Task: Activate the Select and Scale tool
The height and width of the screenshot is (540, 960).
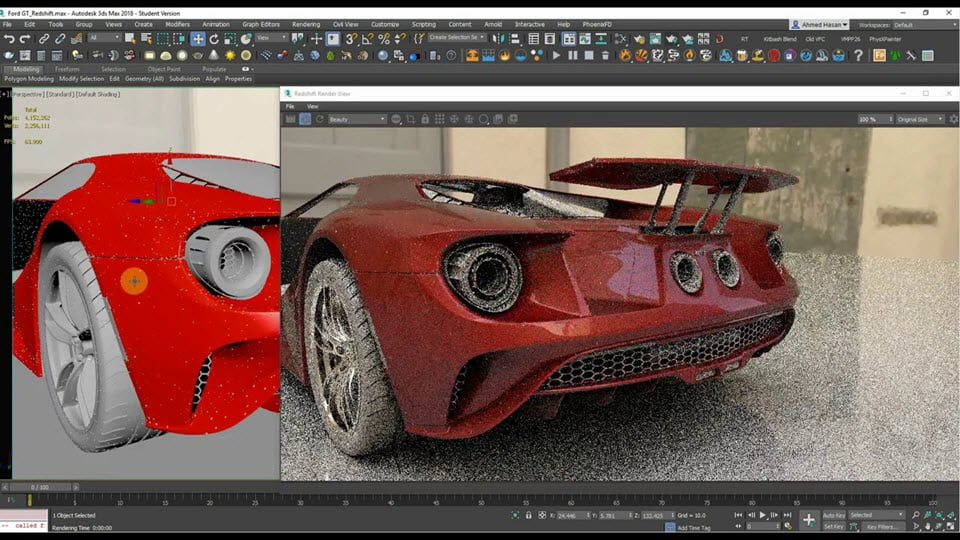Action: [230, 39]
